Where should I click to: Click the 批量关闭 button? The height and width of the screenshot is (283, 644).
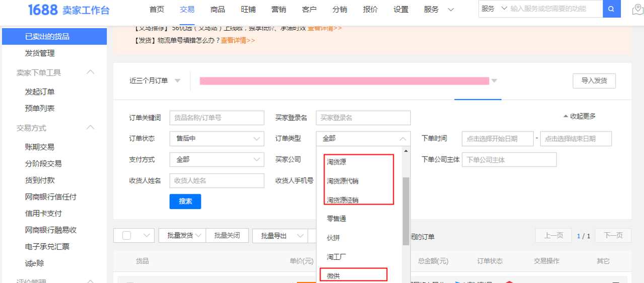(227, 235)
